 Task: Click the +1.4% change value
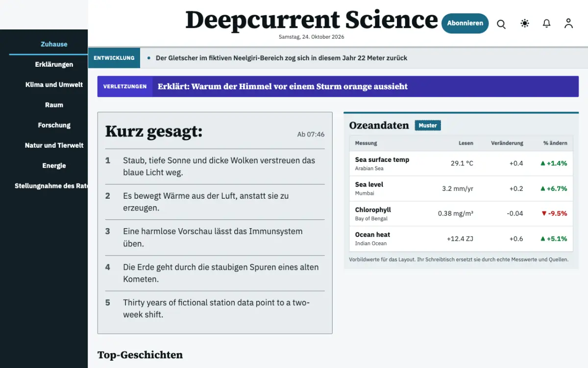(x=554, y=163)
